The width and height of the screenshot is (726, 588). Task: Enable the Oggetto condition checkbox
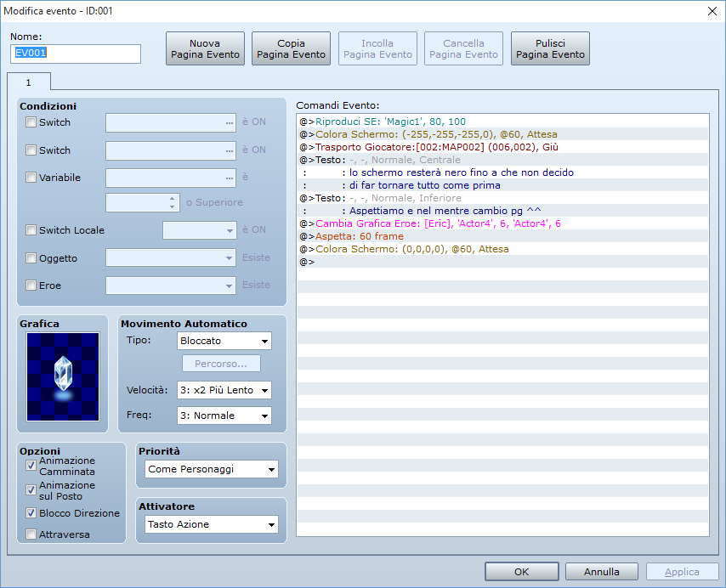point(31,258)
